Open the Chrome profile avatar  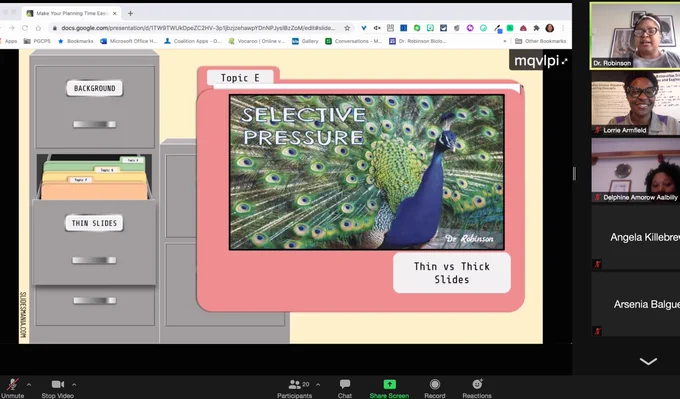coord(550,28)
